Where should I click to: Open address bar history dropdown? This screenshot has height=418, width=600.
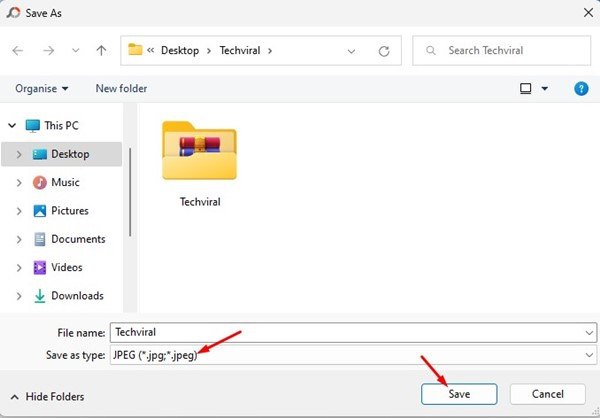coord(351,51)
